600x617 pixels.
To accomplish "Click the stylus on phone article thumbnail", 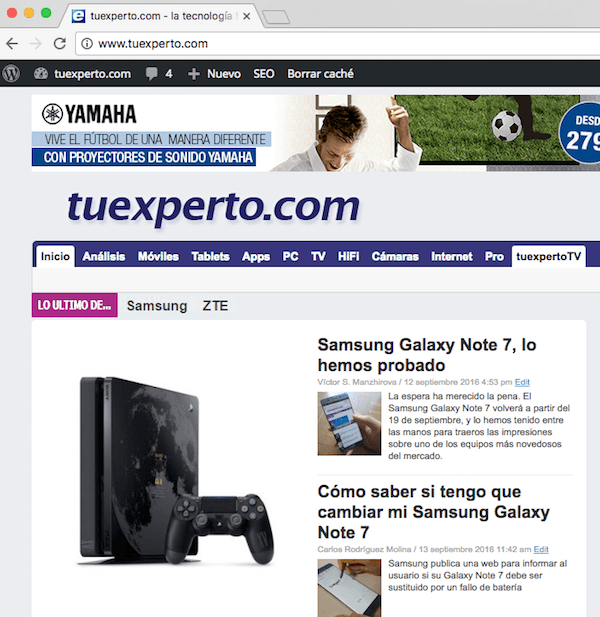I will click(x=349, y=588).
